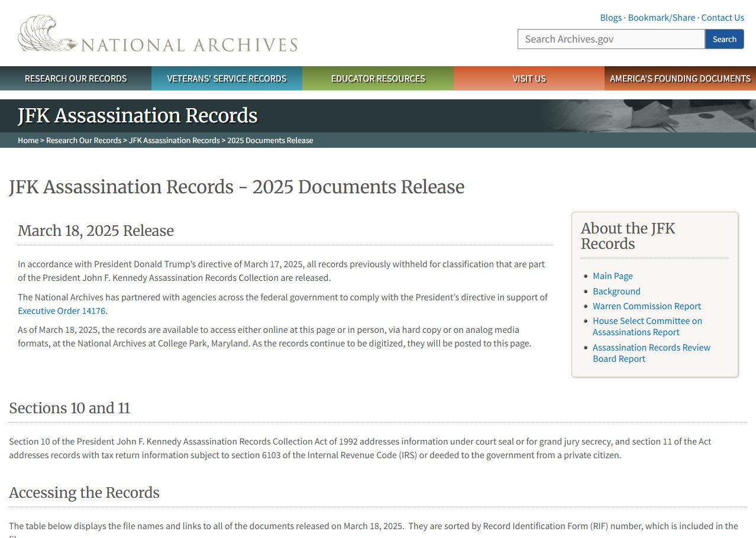Open the Background sidebar link
Image resolution: width=756 pixels, height=538 pixels.
pyautogui.click(x=616, y=291)
